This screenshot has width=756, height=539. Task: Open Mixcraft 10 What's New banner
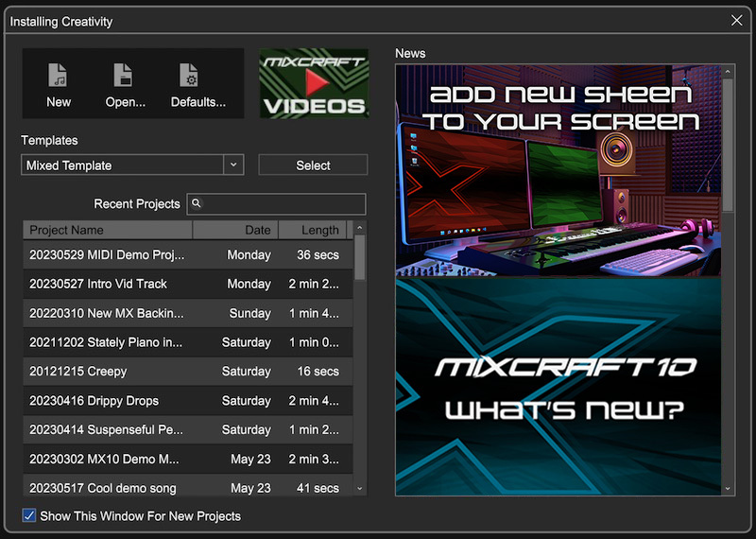(558, 386)
